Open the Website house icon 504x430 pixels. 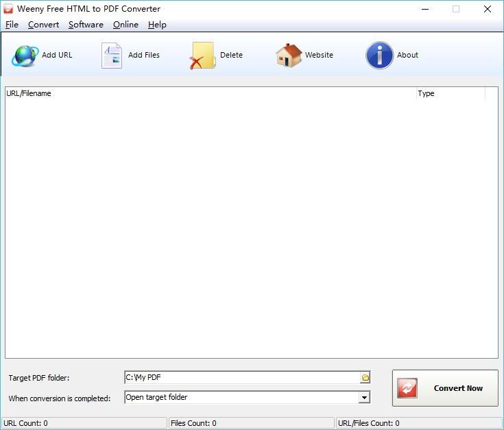(x=289, y=56)
